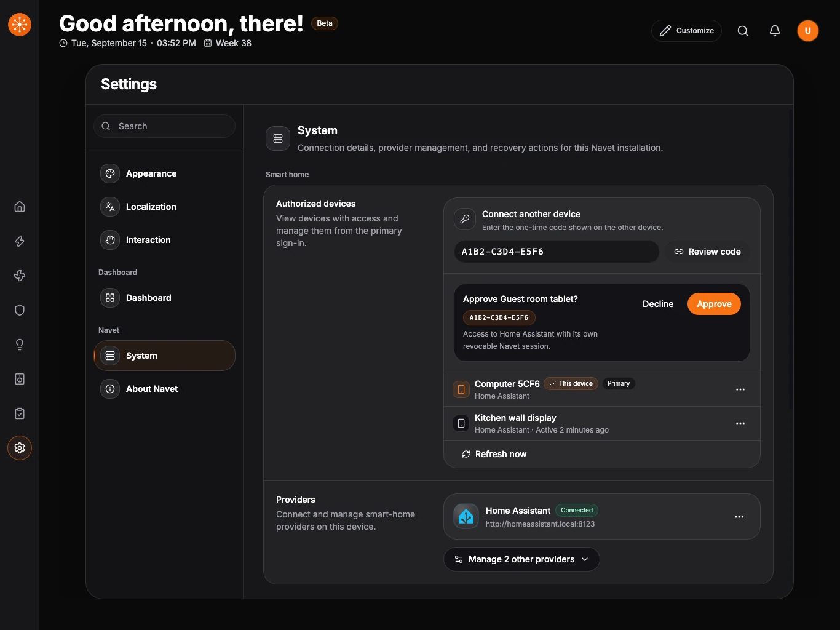Decline the Guest room tablet request
This screenshot has height=630, width=840.
tap(658, 304)
